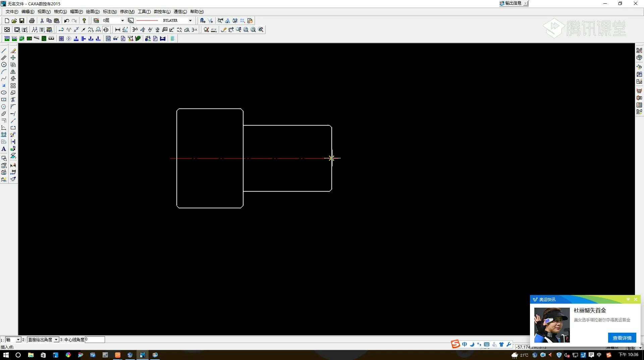This screenshot has width=644, height=360.
Task: Select the trim scissors tool
Action: [x=13, y=100]
